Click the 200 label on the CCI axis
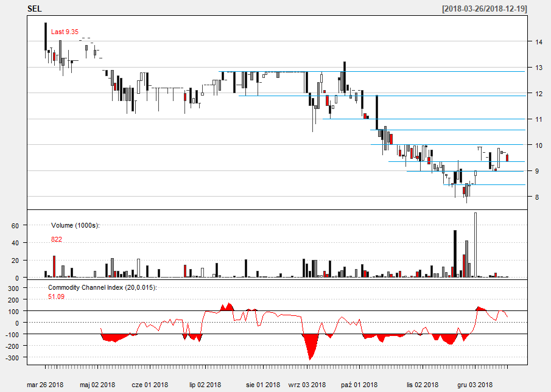Image resolution: width=551 pixels, height=392 pixels. (13, 299)
